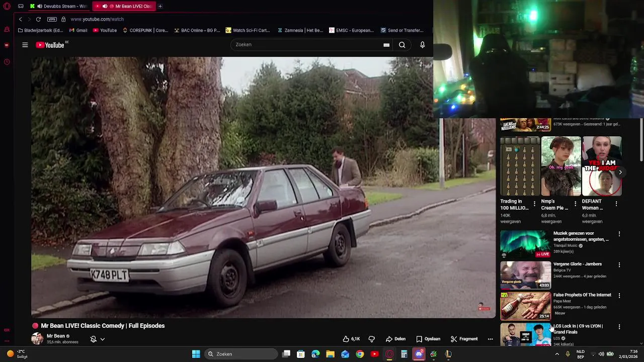The height and width of the screenshot is (362, 644).
Task: Open options for LCS Lock In video
Action: (x=619, y=327)
